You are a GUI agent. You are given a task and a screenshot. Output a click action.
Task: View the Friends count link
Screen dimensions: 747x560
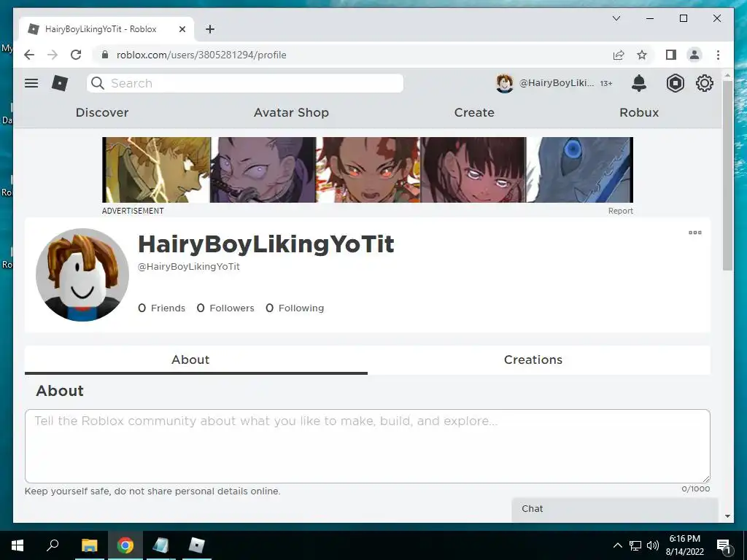pyautogui.click(x=161, y=308)
